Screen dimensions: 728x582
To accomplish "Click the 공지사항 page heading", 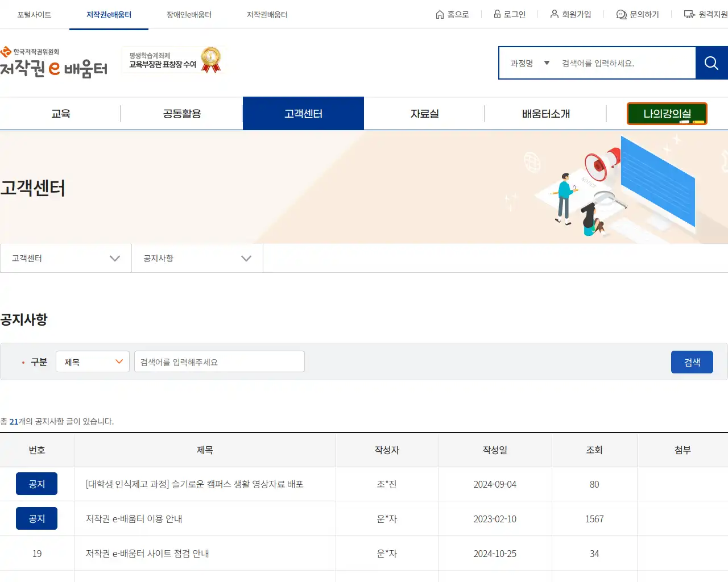I will click(24, 319).
